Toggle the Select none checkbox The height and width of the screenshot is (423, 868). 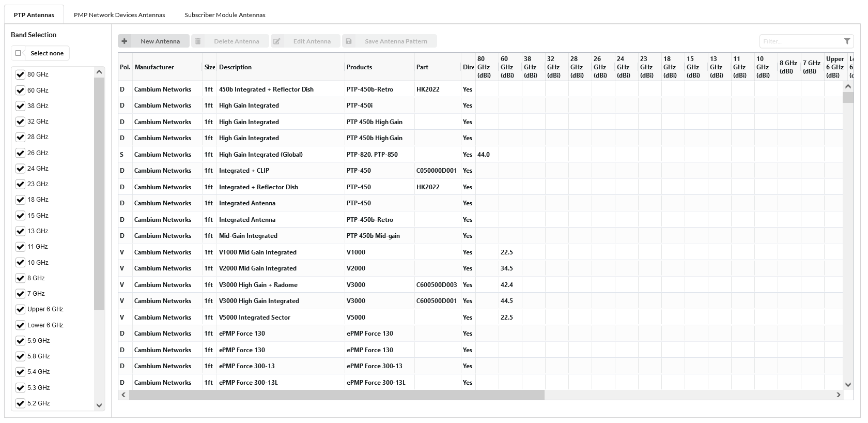click(x=19, y=53)
